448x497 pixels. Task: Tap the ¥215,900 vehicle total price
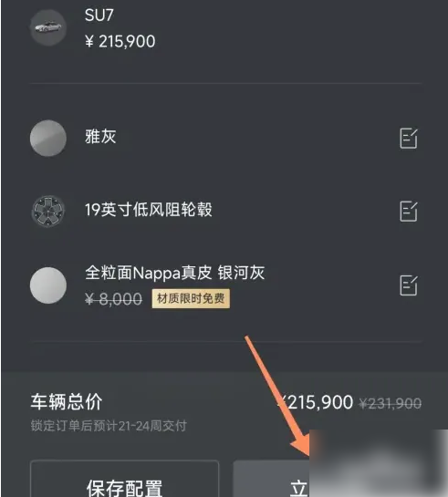pyautogui.click(x=315, y=402)
